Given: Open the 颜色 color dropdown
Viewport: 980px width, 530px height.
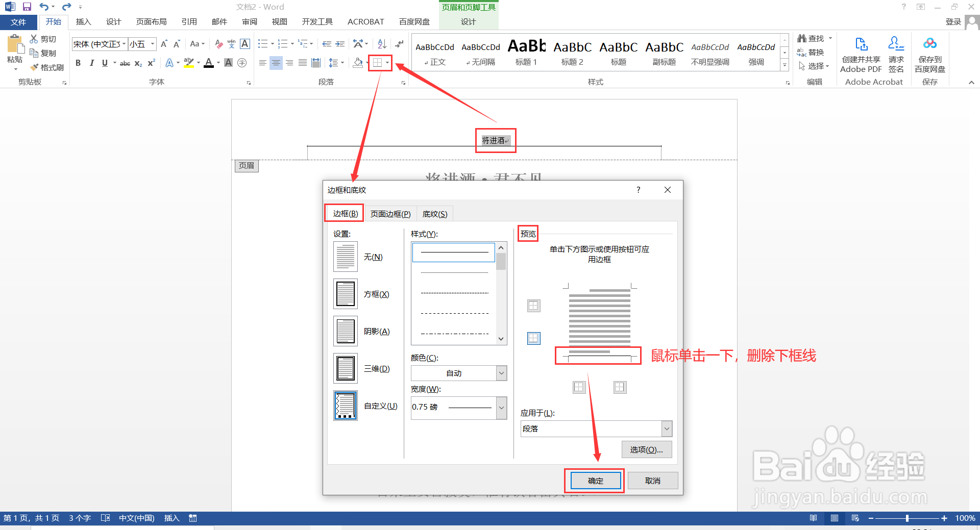Looking at the screenshot, I should 500,373.
